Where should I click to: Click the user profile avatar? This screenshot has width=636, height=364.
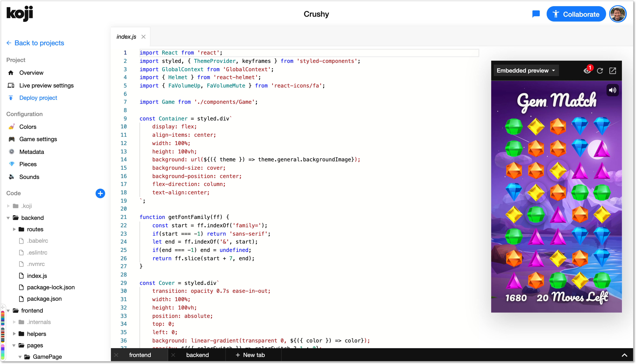point(618,14)
